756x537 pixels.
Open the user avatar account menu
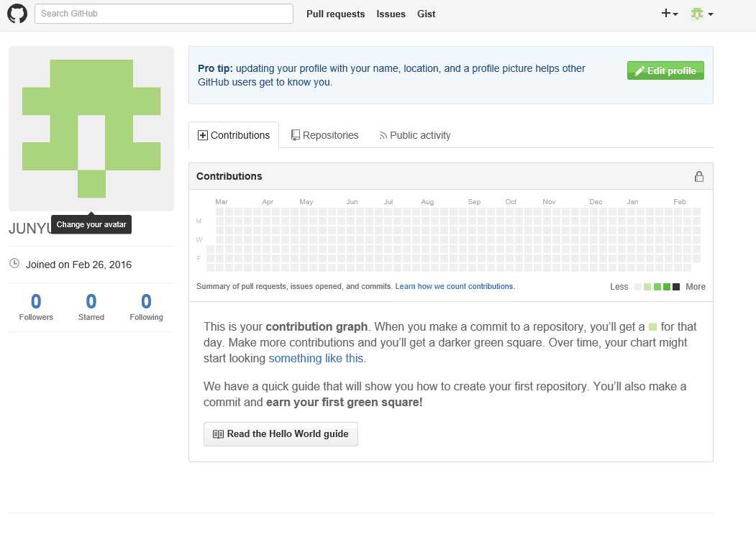[701, 14]
